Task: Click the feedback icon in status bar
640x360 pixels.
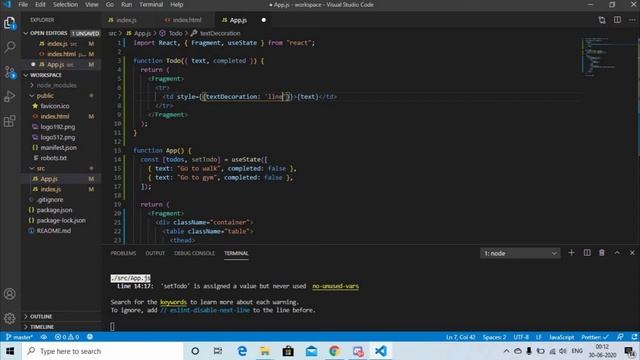Action: 90,337
